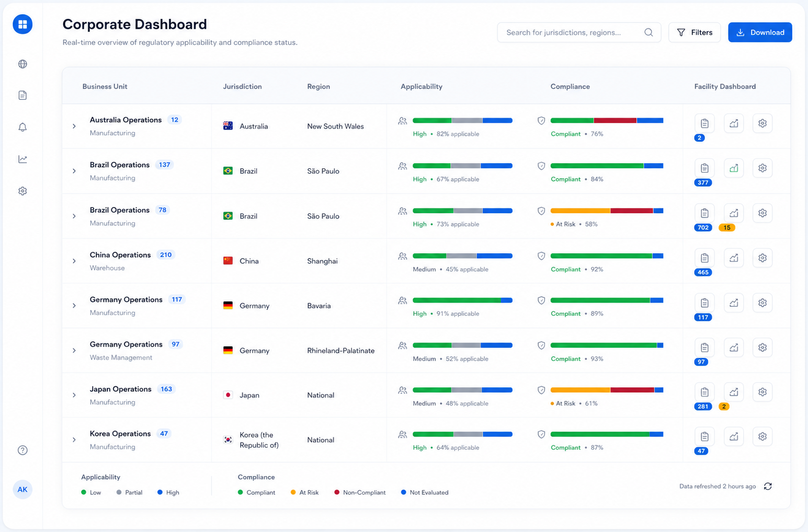Click the Japan flag icon
The image size is (808, 532).
click(x=228, y=395)
